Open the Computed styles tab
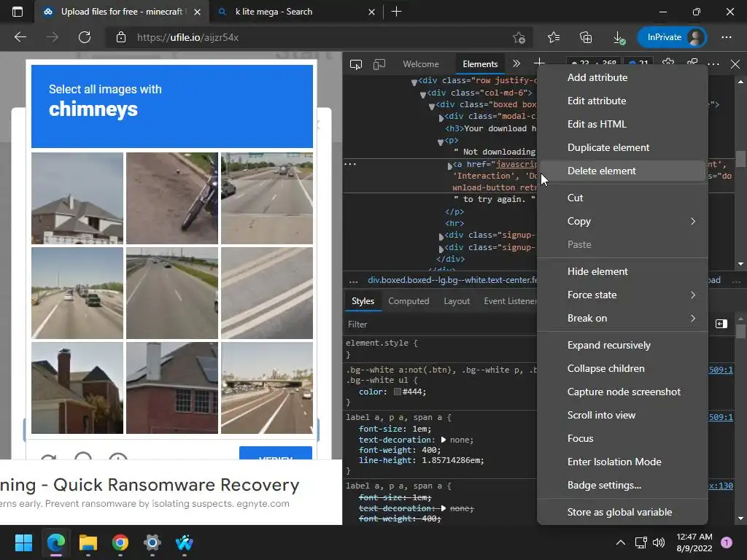The height and width of the screenshot is (560, 747). [x=409, y=301]
